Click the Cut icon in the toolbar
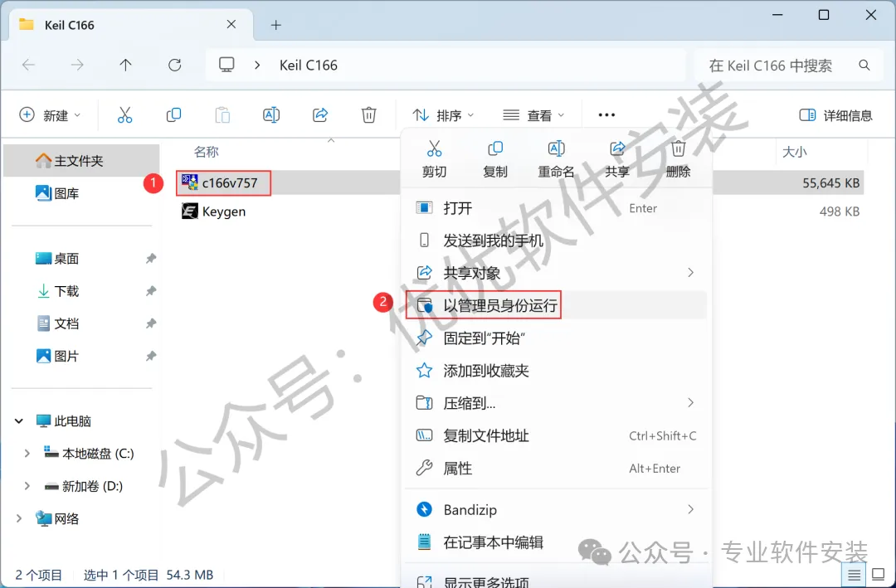Screen dimensions: 896x588 click(x=124, y=114)
